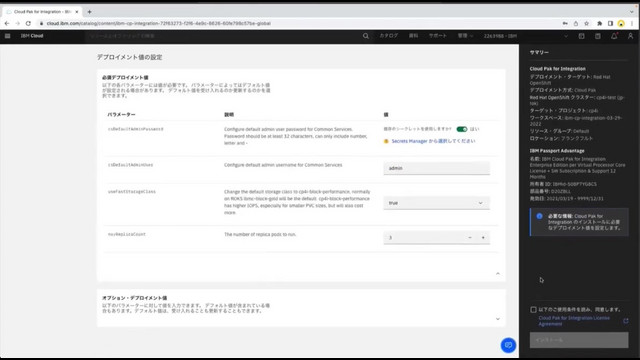Open the notifications bell icon
Viewport: 640px width, 360px height.
click(614, 36)
